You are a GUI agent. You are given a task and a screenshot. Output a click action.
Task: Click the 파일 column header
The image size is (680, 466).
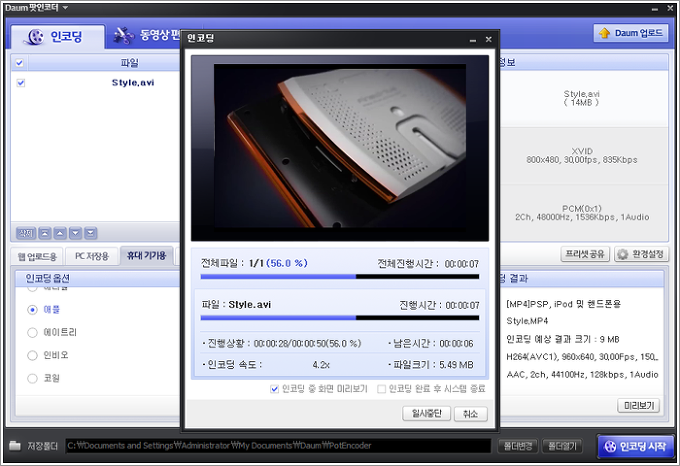pyautogui.click(x=129, y=63)
